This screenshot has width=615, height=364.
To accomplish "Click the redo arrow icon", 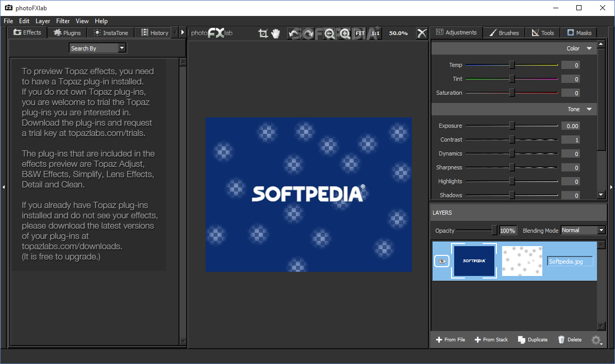I will [x=308, y=33].
